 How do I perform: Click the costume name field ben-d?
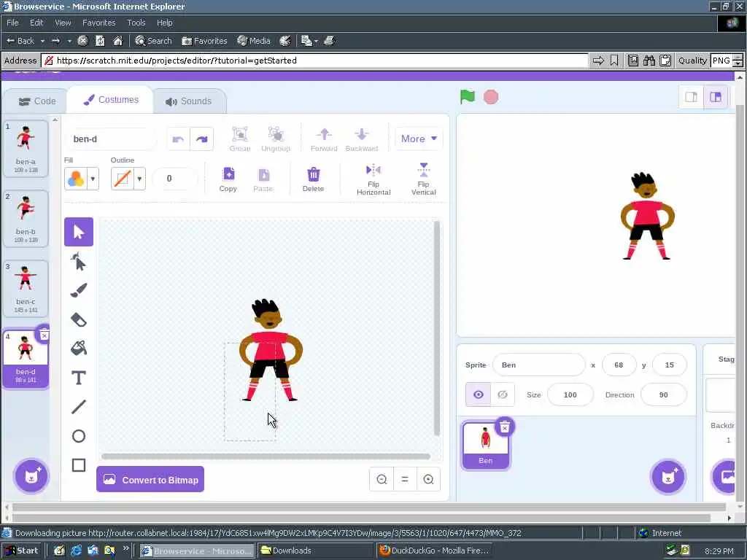(111, 139)
